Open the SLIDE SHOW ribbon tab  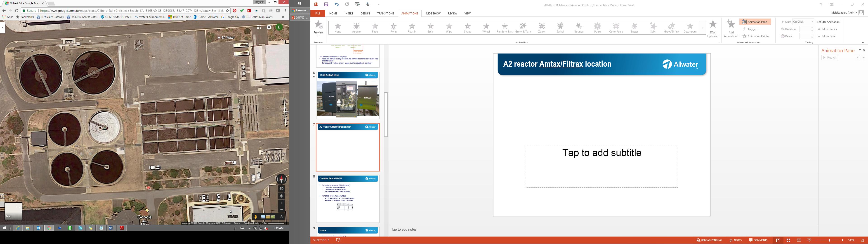click(x=433, y=14)
